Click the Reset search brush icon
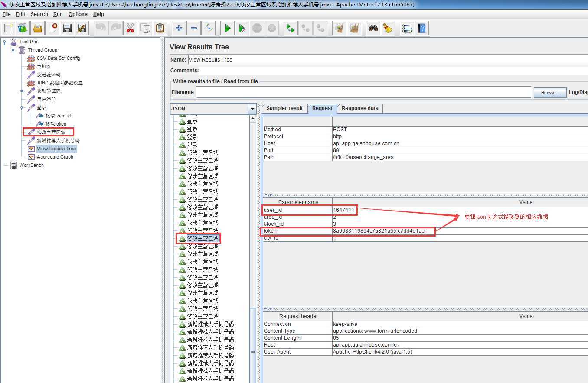Viewport: 588px width, 383px height. click(388, 29)
